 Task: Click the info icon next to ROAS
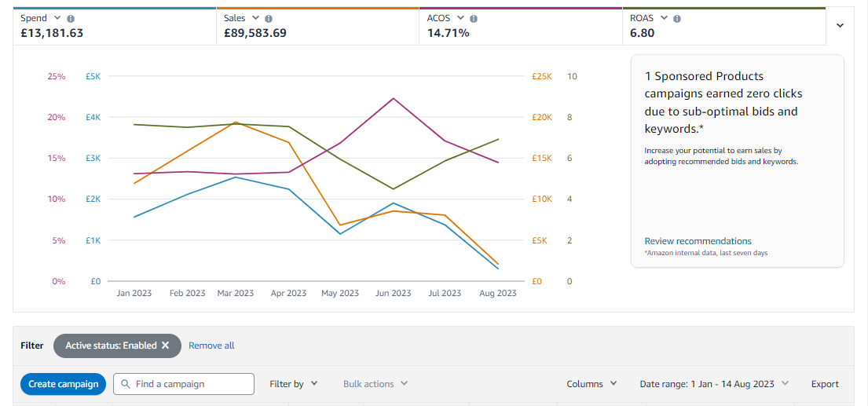click(x=677, y=18)
